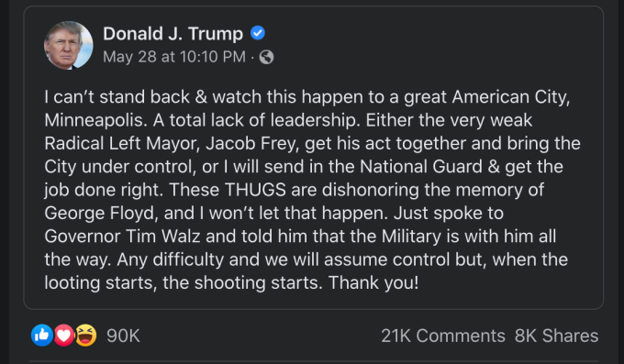624x364 pixels.
Task: Click the blue verified badge checkmark
Action: (258, 33)
